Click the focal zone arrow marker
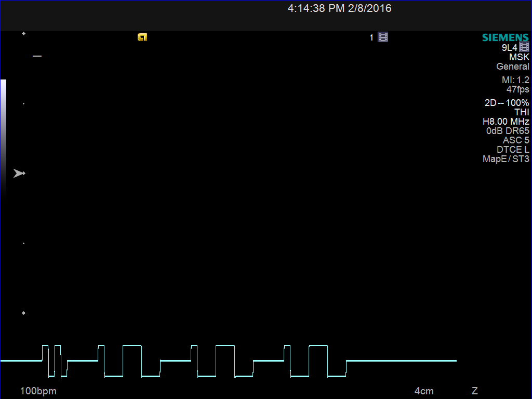Image resolution: width=532 pixels, height=399 pixels. [x=19, y=174]
